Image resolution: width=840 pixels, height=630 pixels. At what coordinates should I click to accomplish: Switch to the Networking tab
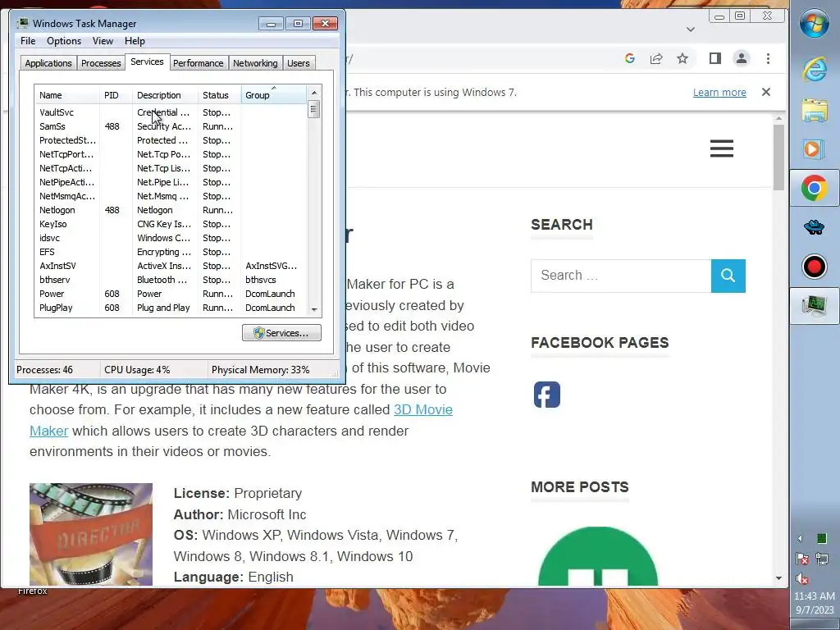tap(255, 63)
